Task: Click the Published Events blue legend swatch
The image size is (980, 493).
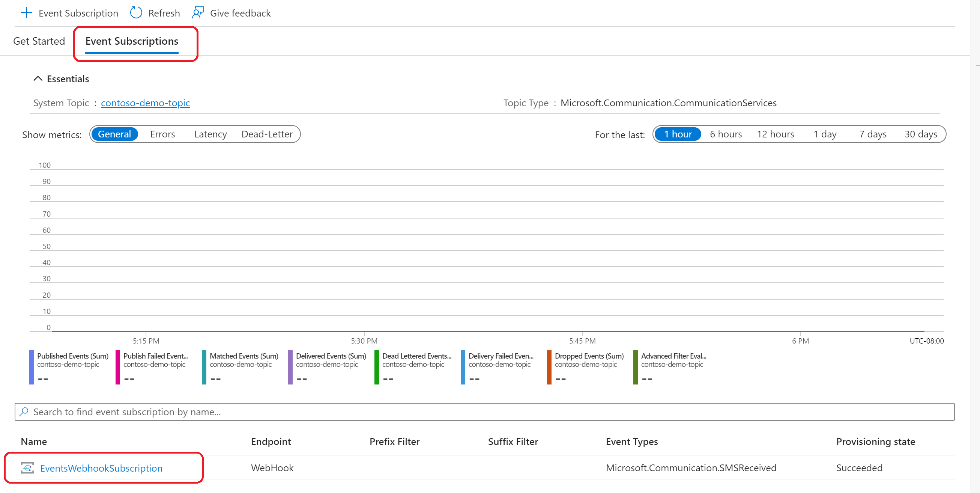Action: tap(32, 367)
